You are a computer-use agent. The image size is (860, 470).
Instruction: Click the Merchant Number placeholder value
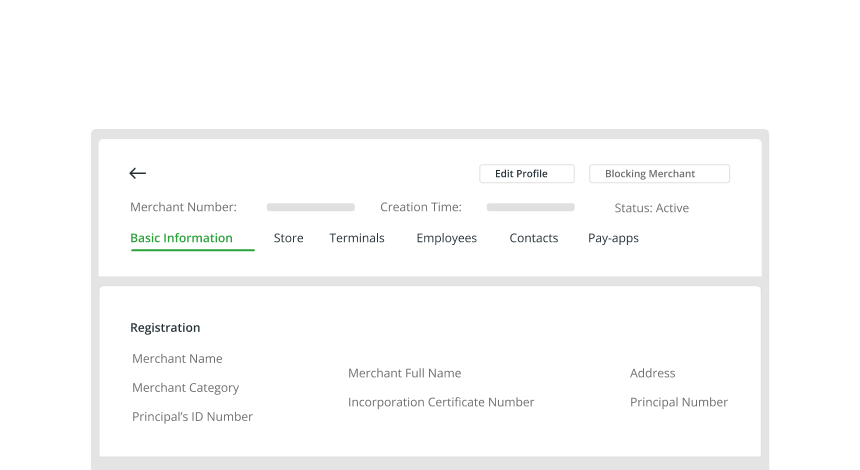[x=310, y=207]
